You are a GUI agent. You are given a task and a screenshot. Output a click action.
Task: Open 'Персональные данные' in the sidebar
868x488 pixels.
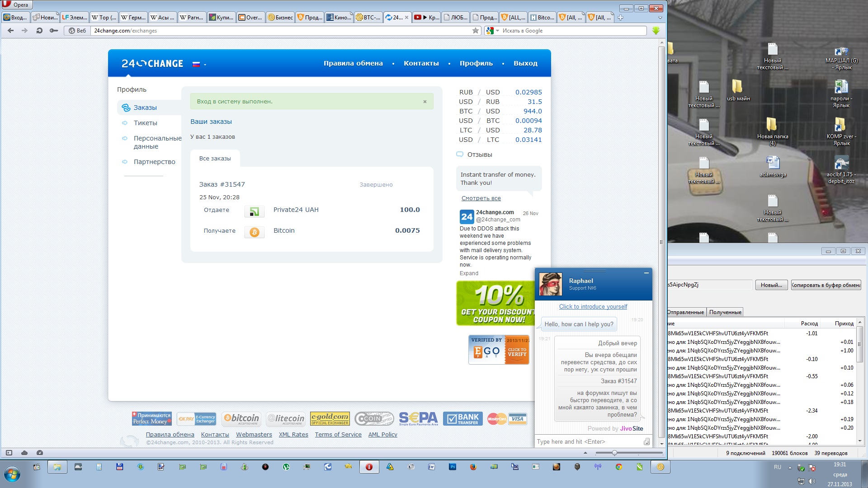point(157,142)
